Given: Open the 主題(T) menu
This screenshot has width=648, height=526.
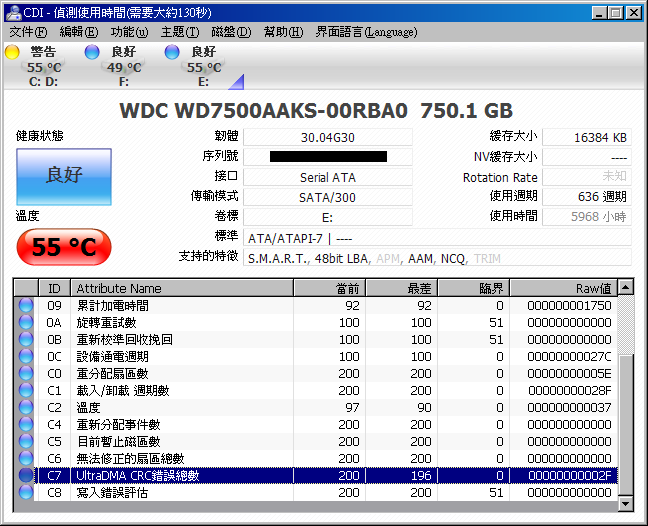Looking at the screenshot, I should point(180,32).
